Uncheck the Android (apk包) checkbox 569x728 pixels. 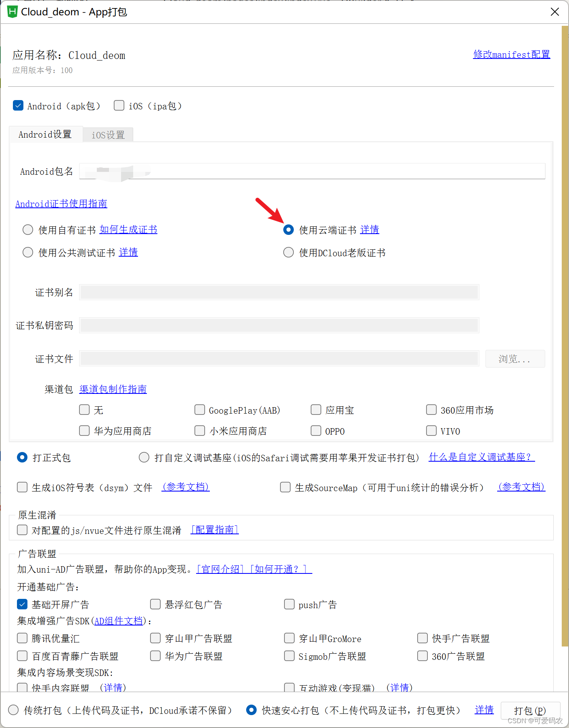(x=18, y=105)
